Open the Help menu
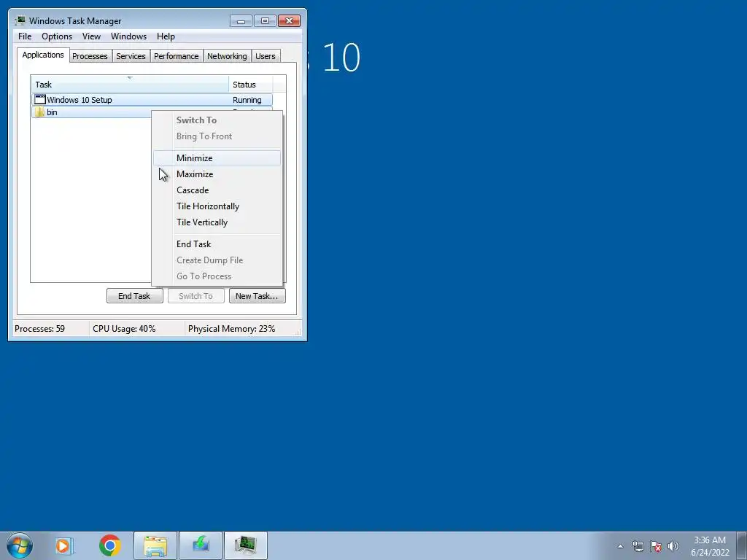The width and height of the screenshot is (747, 560). 166,36
